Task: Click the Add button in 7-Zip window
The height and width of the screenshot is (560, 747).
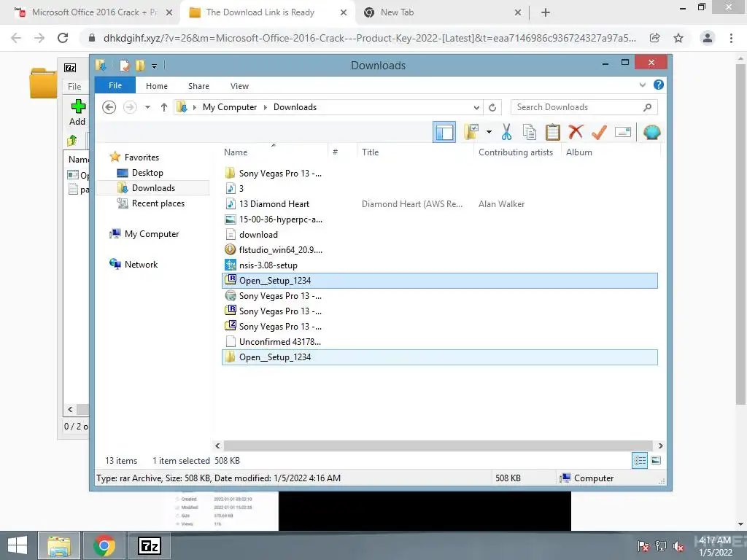Action: click(77, 112)
